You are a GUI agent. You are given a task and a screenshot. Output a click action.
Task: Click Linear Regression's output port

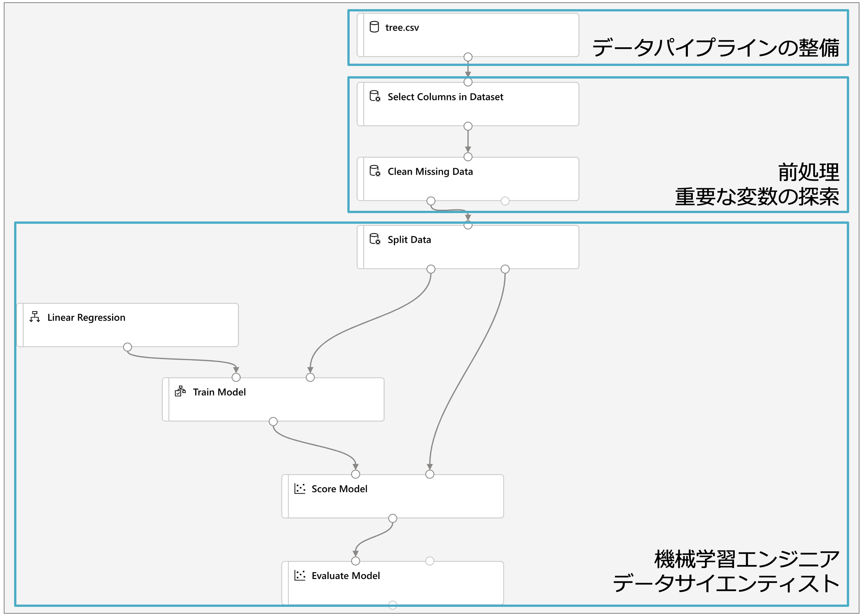coord(128,347)
